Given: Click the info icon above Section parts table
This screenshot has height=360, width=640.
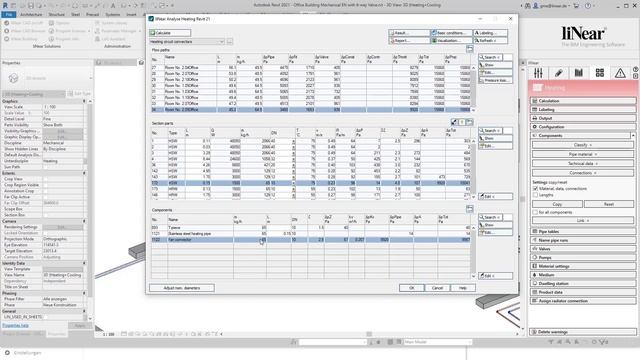Looking at the screenshot, I should 462,122.
